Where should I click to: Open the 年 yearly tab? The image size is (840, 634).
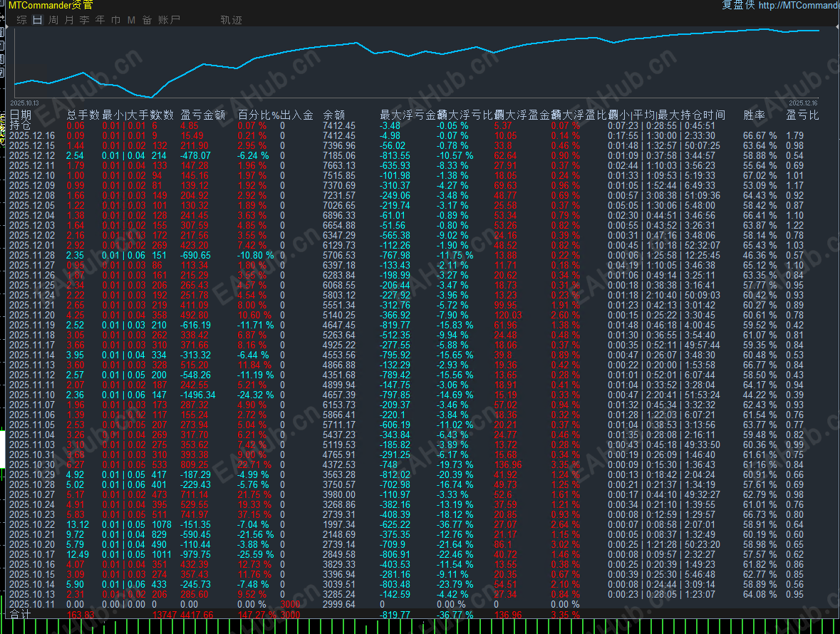pos(100,20)
